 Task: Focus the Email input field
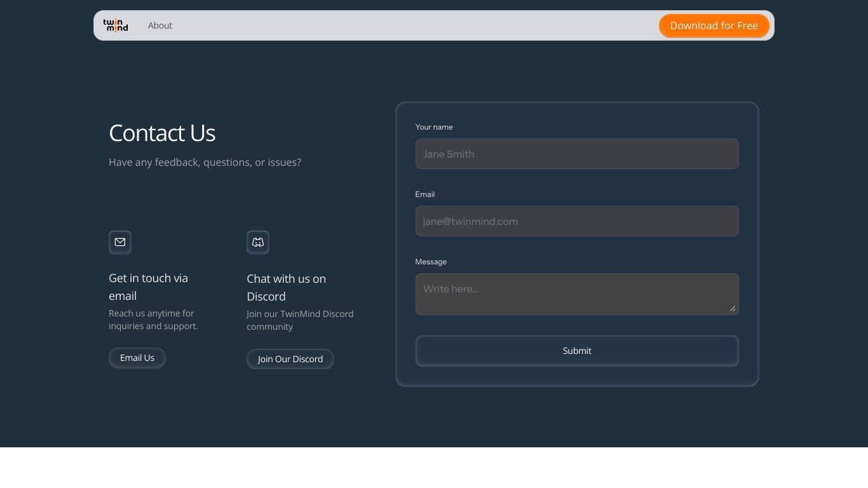pyautogui.click(x=577, y=221)
